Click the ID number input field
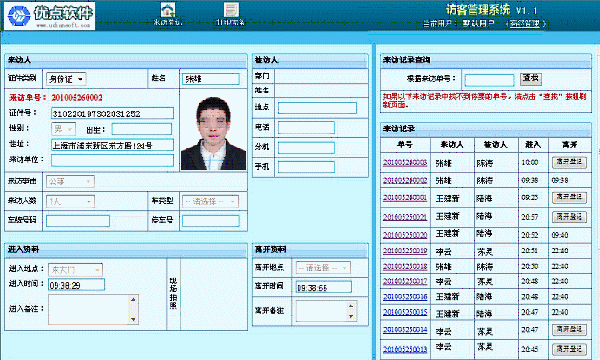Viewport: 600px width, 360px height. [x=112, y=113]
